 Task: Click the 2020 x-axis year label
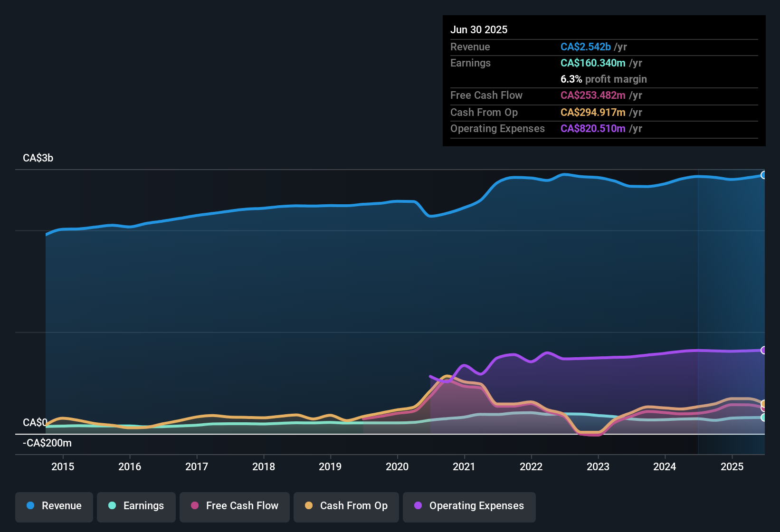click(x=397, y=466)
